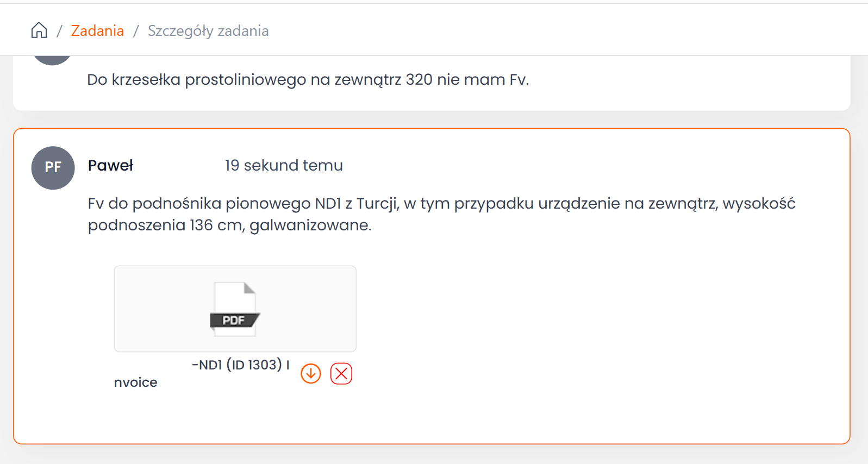Click the PF avatar circle
Image resolution: width=868 pixels, height=464 pixels.
[x=53, y=167]
